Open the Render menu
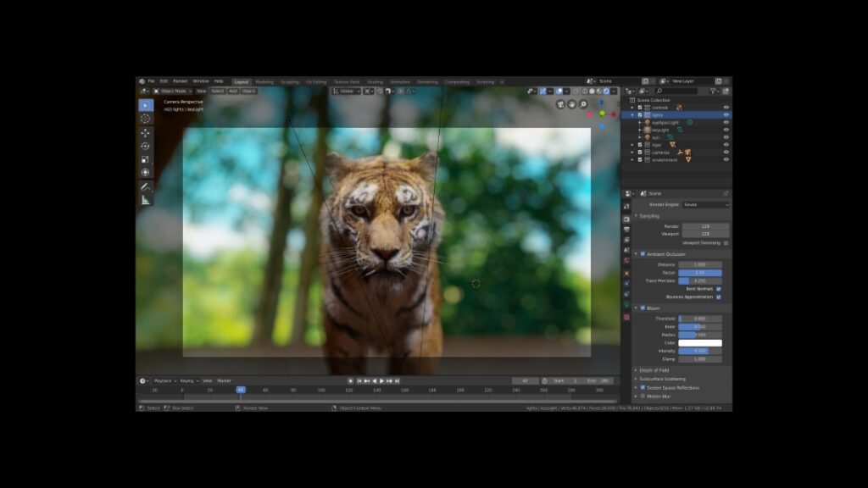This screenshot has height=488, width=868. pos(181,81)
